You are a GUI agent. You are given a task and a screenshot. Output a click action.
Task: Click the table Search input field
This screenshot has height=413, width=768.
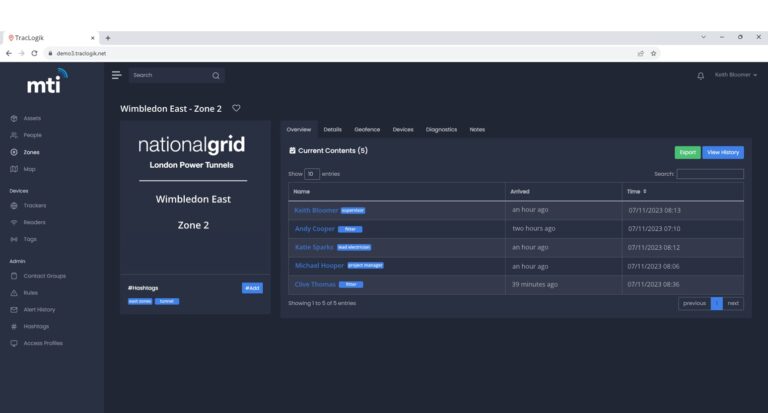[x=710, y=174]
